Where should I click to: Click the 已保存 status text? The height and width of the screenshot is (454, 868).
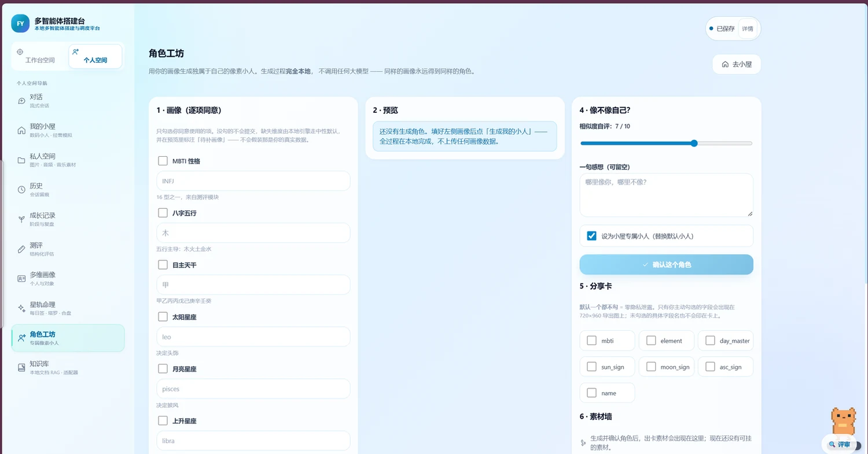click(x=726, y=29)
